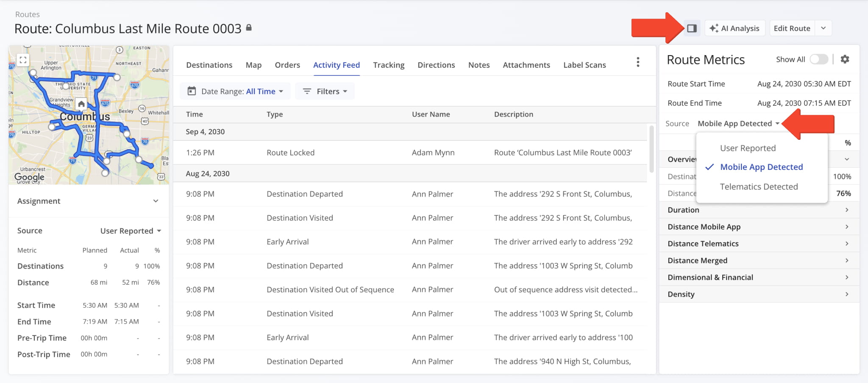
Task: Expand the Distance Merged section
Action: pyautogui.click(x=759, y=261)
